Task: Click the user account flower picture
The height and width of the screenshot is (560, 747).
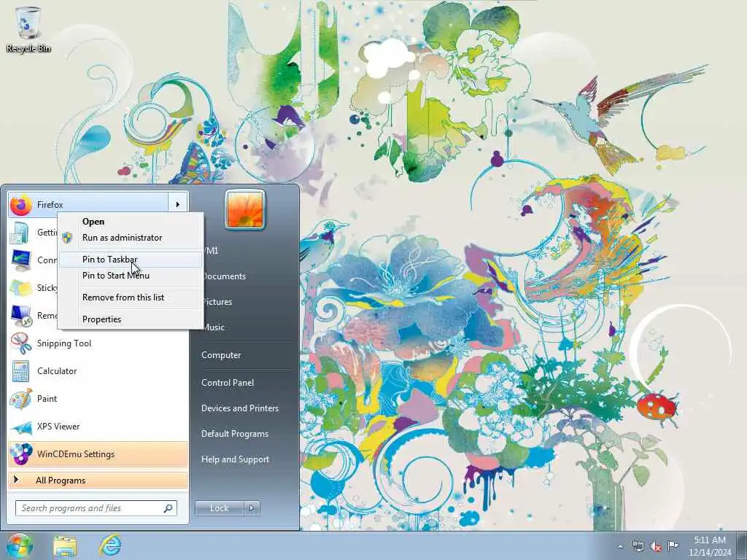Action: 245,209
